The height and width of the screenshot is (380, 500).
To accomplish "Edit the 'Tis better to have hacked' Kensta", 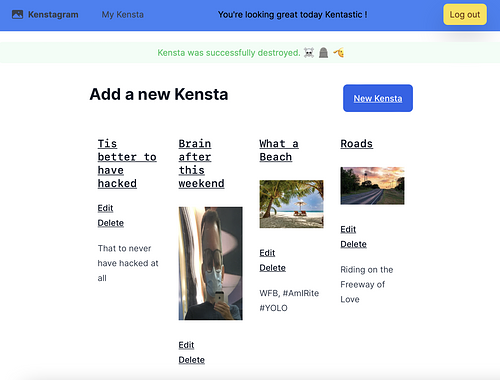I will click(105, 208).
